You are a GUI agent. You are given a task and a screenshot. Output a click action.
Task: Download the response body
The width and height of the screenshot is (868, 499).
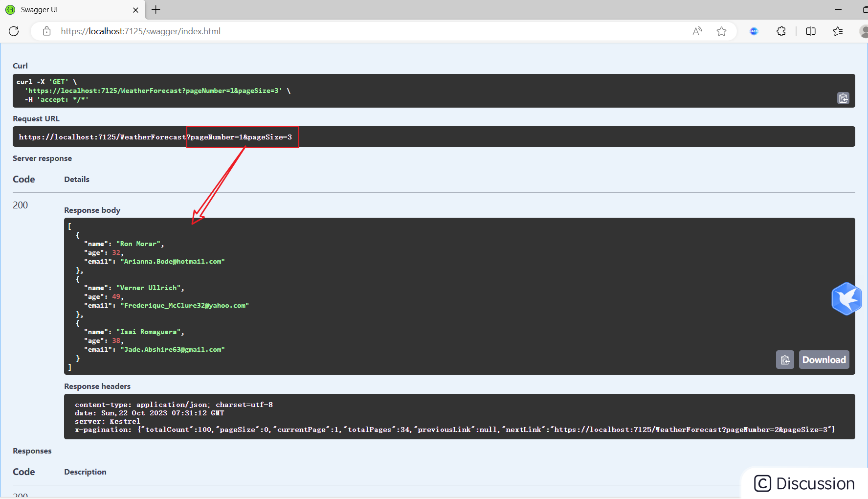[x=824, y=360]
